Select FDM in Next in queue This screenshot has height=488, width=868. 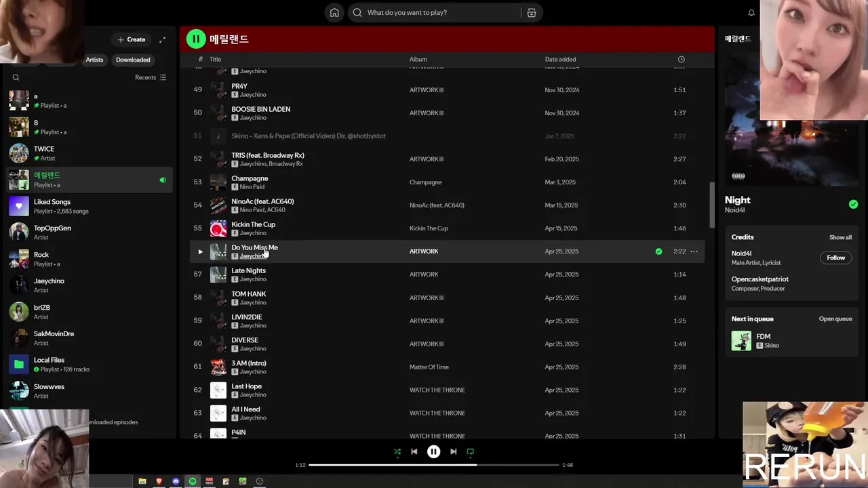click(x=791, y=340)
